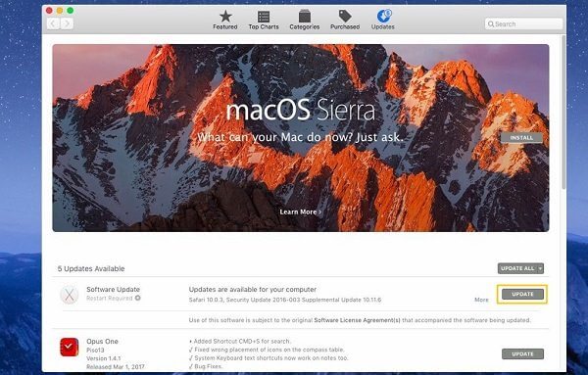
Task: Update the Software Update item
Action: pyautogui.click(x=522, y=294)
